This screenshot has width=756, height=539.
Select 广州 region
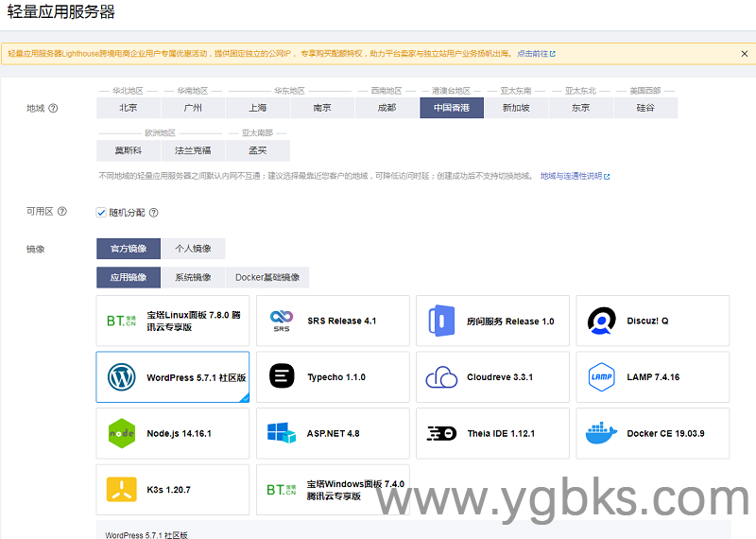click(x=193, y=108)
